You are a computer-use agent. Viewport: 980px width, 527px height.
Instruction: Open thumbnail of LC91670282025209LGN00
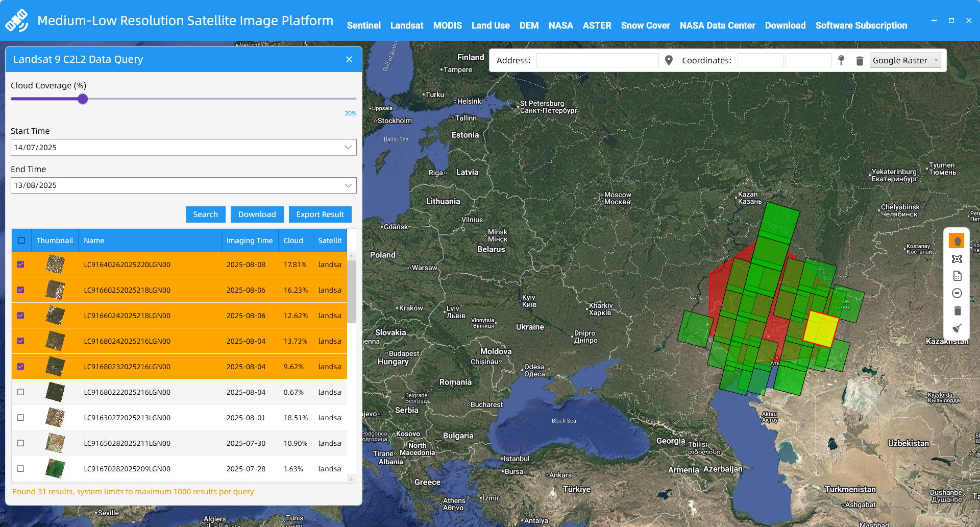pyautogui.click(x=55, y=469)
